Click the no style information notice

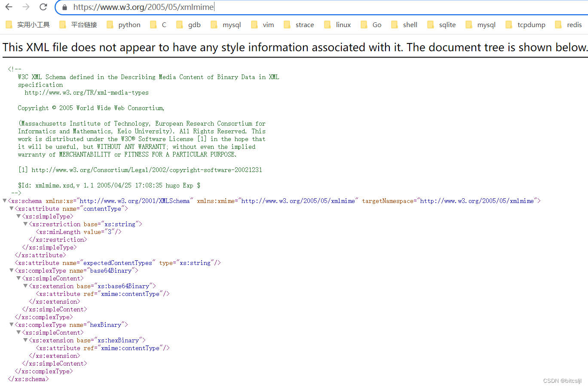(x=295, y=47)
